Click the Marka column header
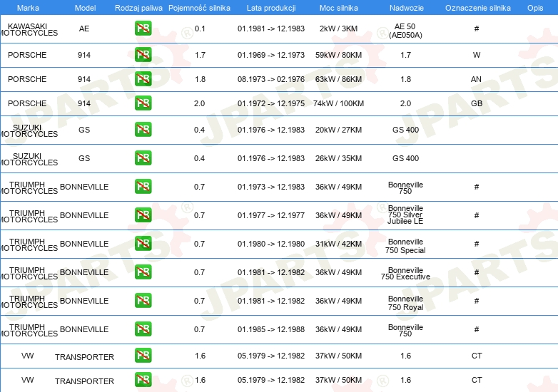Viewport: 558px width, 392px height. coord(28,8)
